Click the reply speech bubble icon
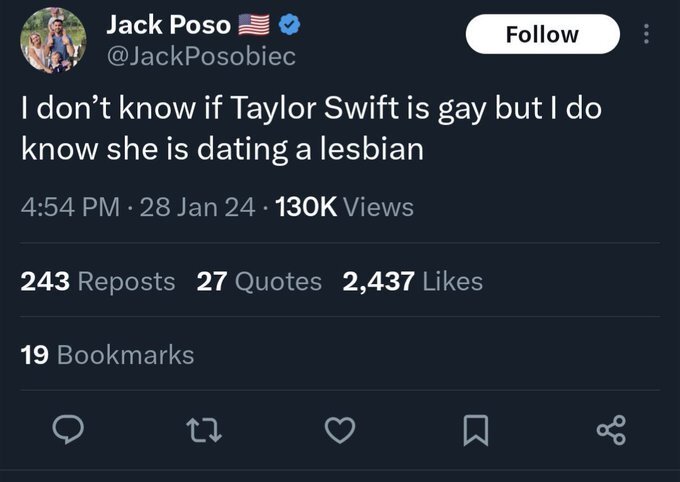Image resolution: width=680 pixels, height=482 pixels. [x=66, y=432]
